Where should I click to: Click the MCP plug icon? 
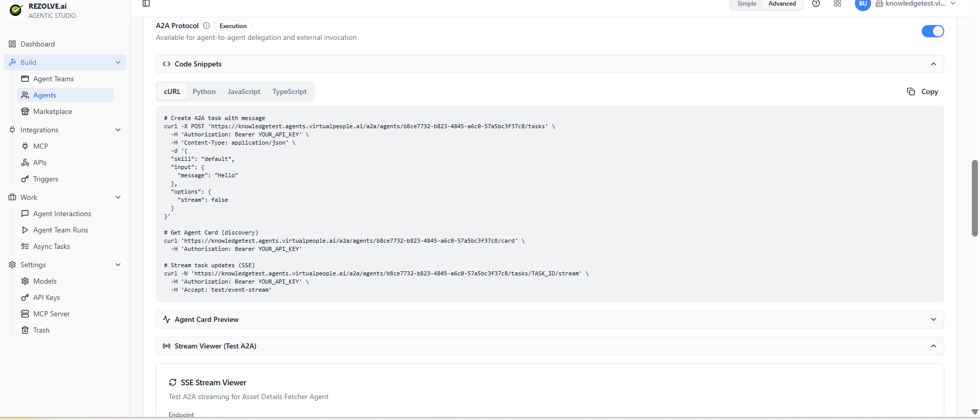pos(25,146)
